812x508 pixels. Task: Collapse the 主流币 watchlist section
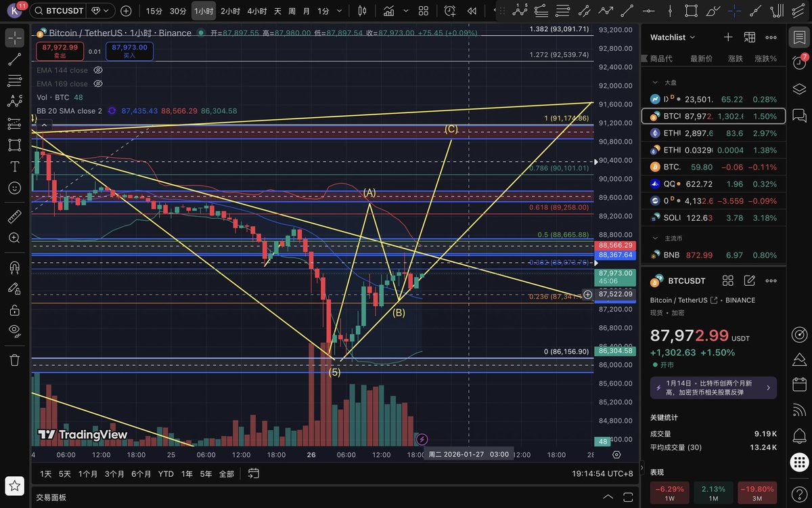click(x=654, y=238)
